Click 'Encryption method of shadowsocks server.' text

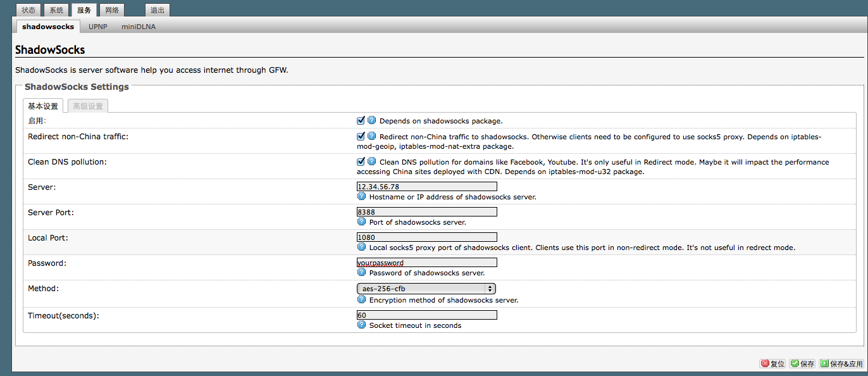tap(444, 300)
